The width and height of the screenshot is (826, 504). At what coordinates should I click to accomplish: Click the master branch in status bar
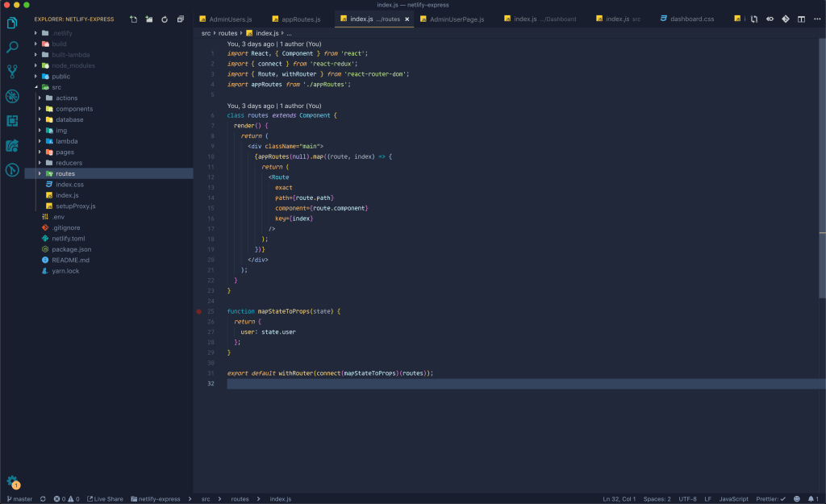click(19, 498)
